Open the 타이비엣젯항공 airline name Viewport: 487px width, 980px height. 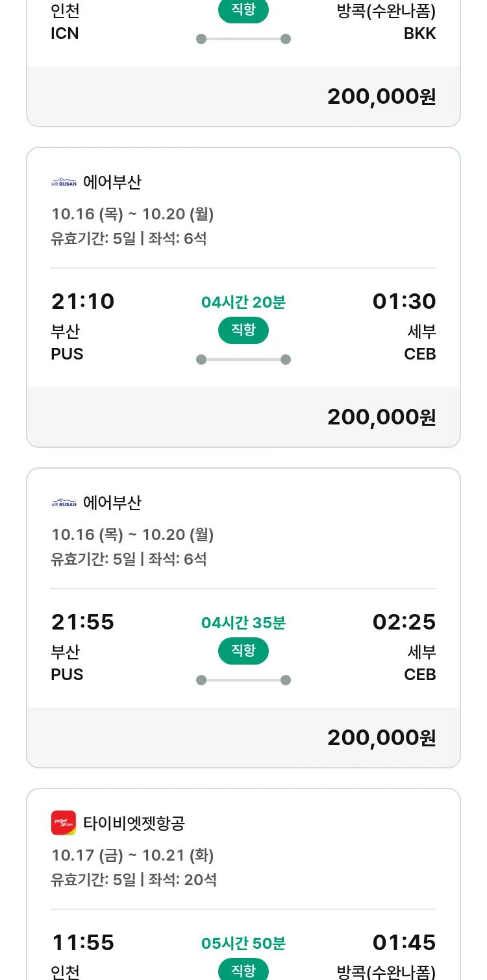coord(134,823)
